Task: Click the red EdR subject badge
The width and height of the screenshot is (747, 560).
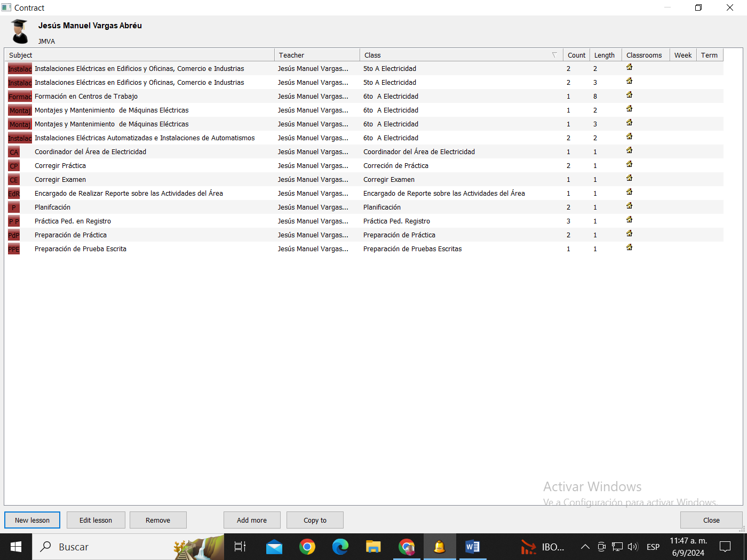Action: (x=14, y=194)
